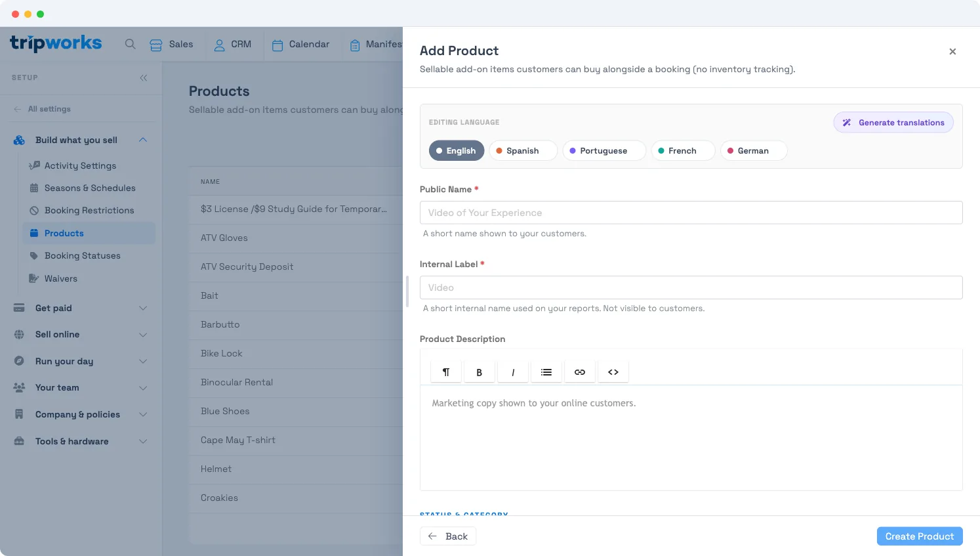Expand the Company & policies section
Viewport: 980px width, 556px height.
point(81,414)
